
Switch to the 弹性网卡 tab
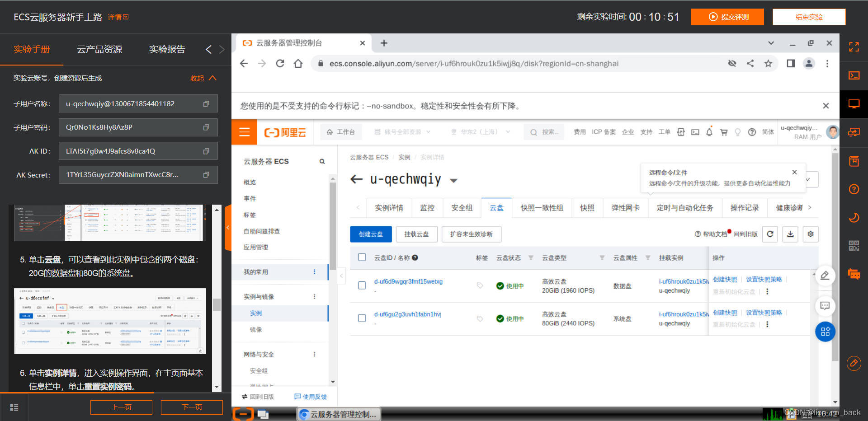tap(625, 208)
